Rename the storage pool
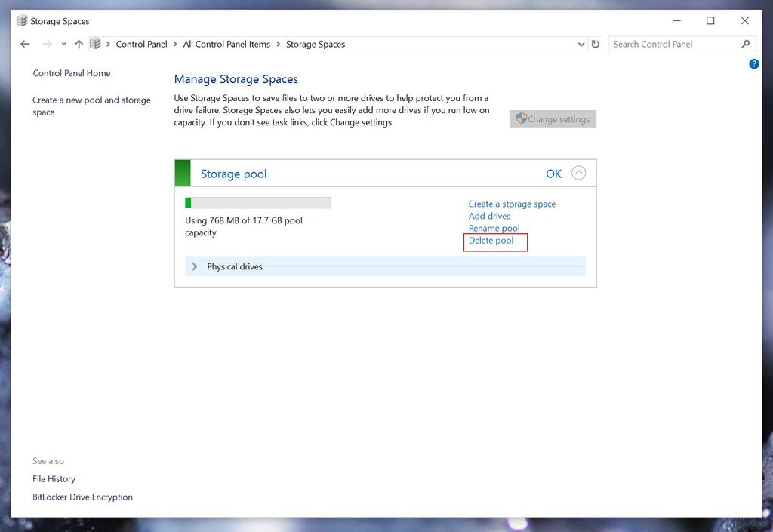Image resolution: width=773 pixels, height=532 pixels. (494, 228)
